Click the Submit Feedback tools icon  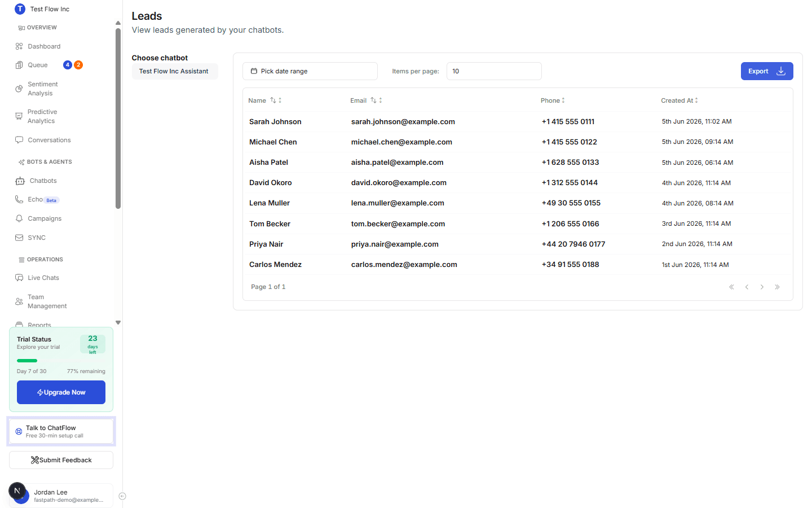(35, 460)
